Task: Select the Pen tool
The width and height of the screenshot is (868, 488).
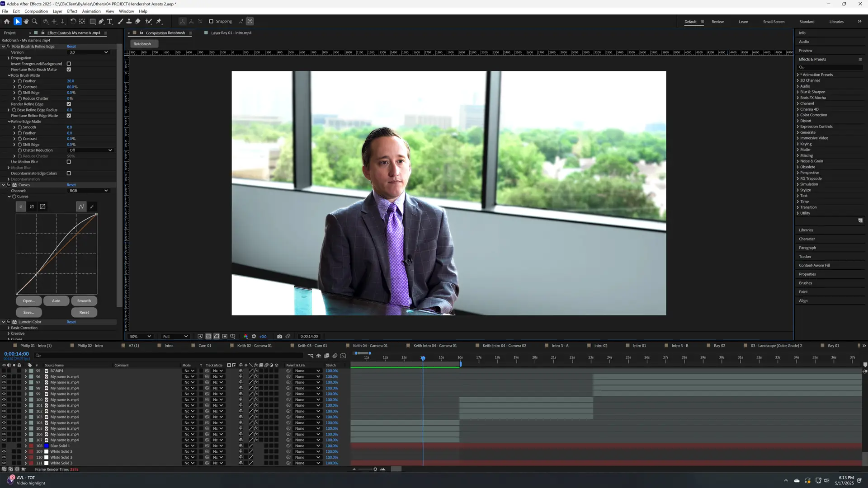Action: [101, 21]
